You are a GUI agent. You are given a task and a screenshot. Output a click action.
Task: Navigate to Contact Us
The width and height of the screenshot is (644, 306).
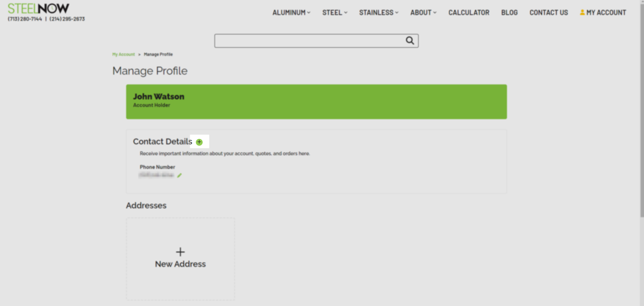[x=548, y=13]
